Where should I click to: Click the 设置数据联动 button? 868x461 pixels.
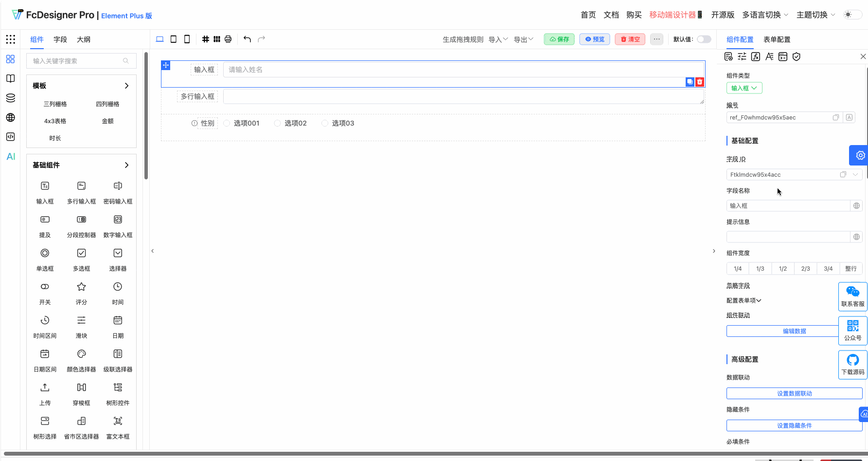pos(794,393)
